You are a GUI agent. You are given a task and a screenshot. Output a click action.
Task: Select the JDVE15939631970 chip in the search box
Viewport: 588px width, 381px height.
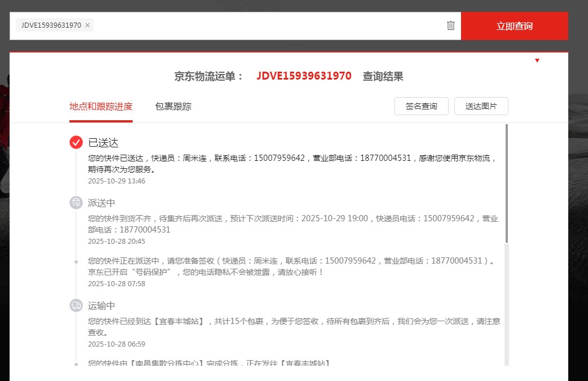51,25
